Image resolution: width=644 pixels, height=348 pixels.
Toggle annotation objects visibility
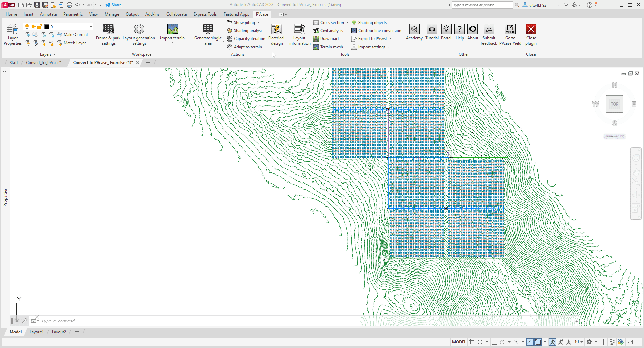click(553, 342)
